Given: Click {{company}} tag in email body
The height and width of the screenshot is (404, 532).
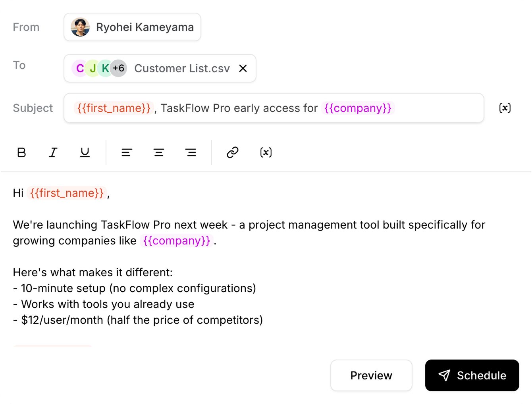Looking at the screenshot, I should click(x=177, y=240).
